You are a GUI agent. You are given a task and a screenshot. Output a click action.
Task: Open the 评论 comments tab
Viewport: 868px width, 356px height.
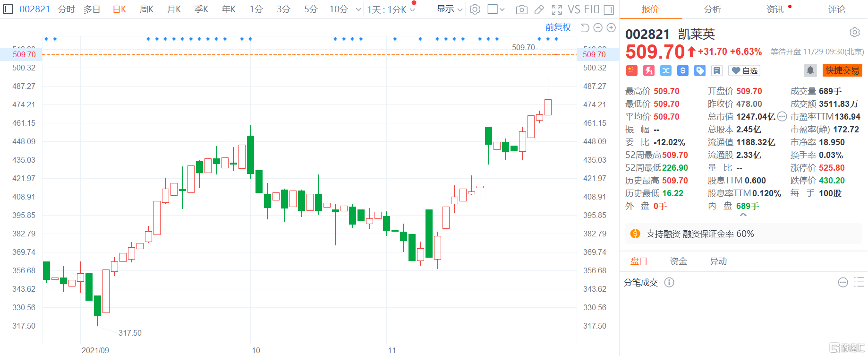(x=837, y=9)
